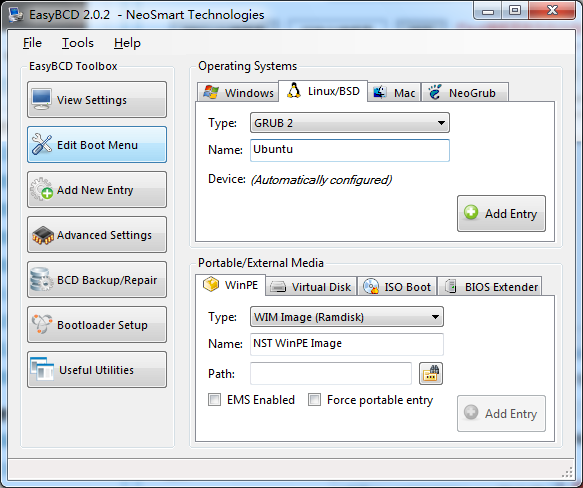Open Bootloader Setup
The image size is (583, 488).
(97, 324)
